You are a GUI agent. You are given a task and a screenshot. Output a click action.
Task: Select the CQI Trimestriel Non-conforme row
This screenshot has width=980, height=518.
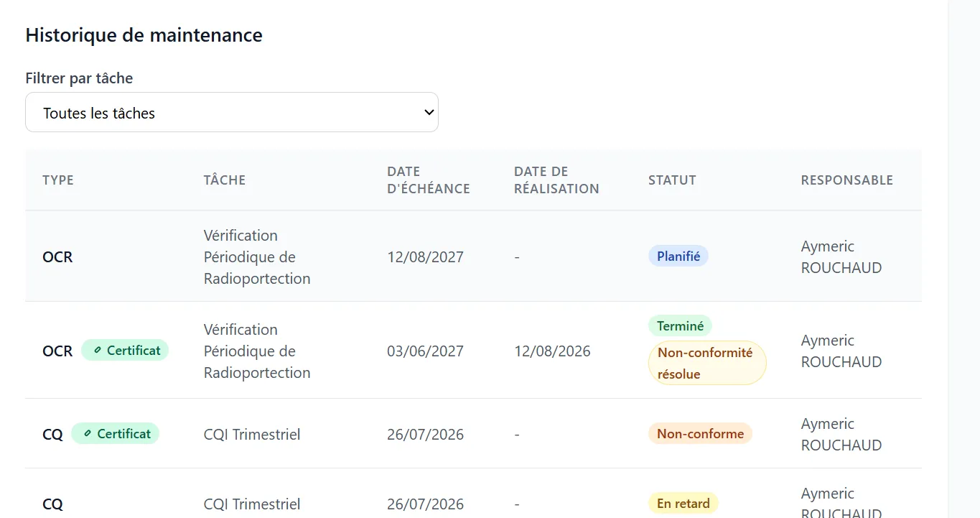pyautogui.click(x=473, y=434)
